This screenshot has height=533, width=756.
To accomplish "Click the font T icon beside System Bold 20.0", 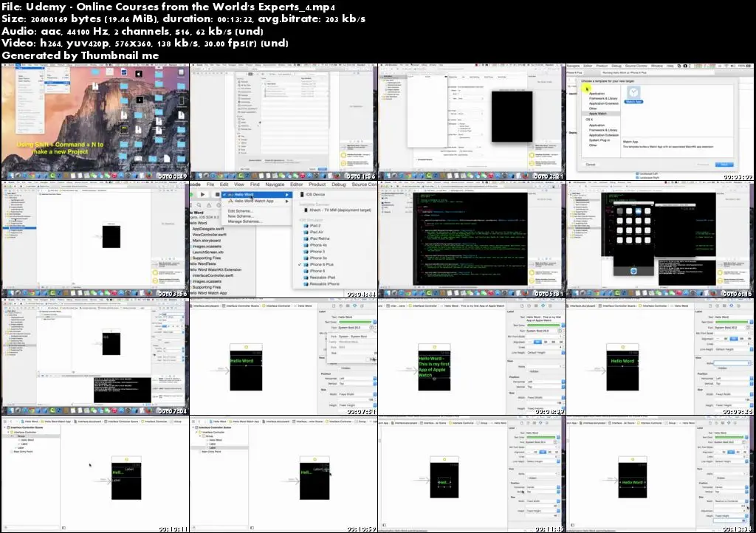I will click(371, 327).
